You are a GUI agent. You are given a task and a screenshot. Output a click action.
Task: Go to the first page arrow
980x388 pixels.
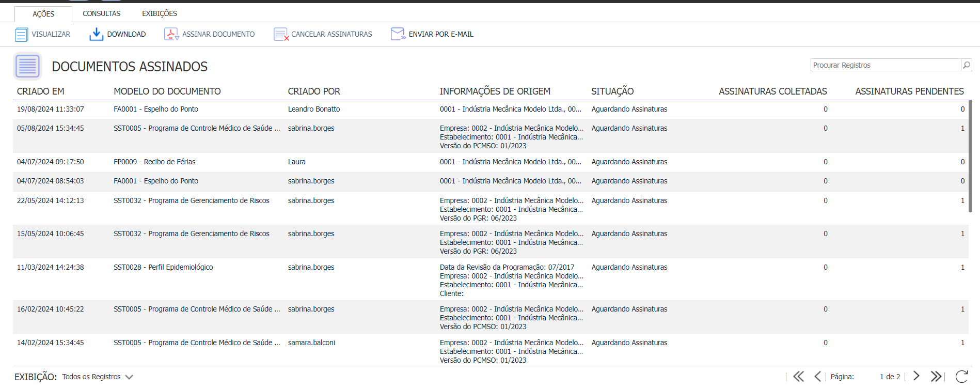[798, 377]
